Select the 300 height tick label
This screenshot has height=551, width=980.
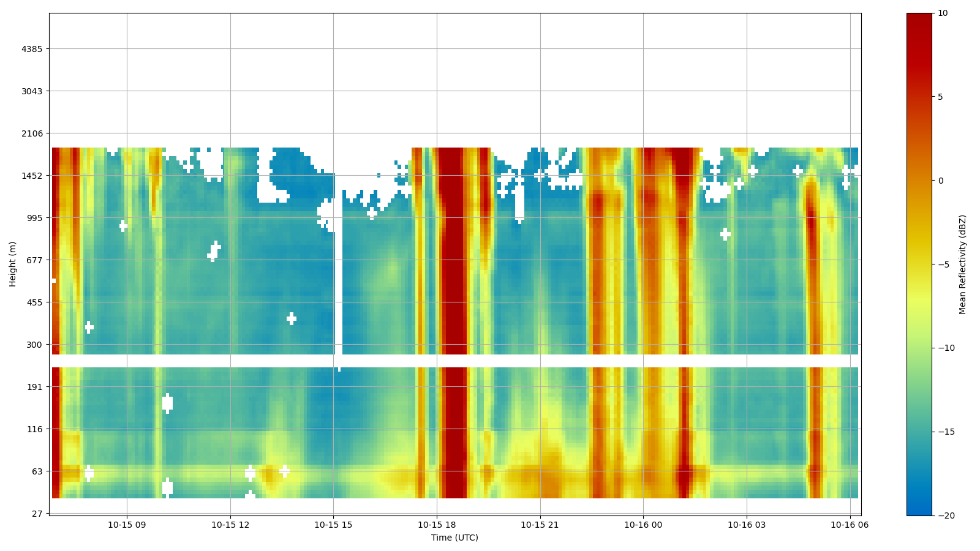(x=34, y=345)
